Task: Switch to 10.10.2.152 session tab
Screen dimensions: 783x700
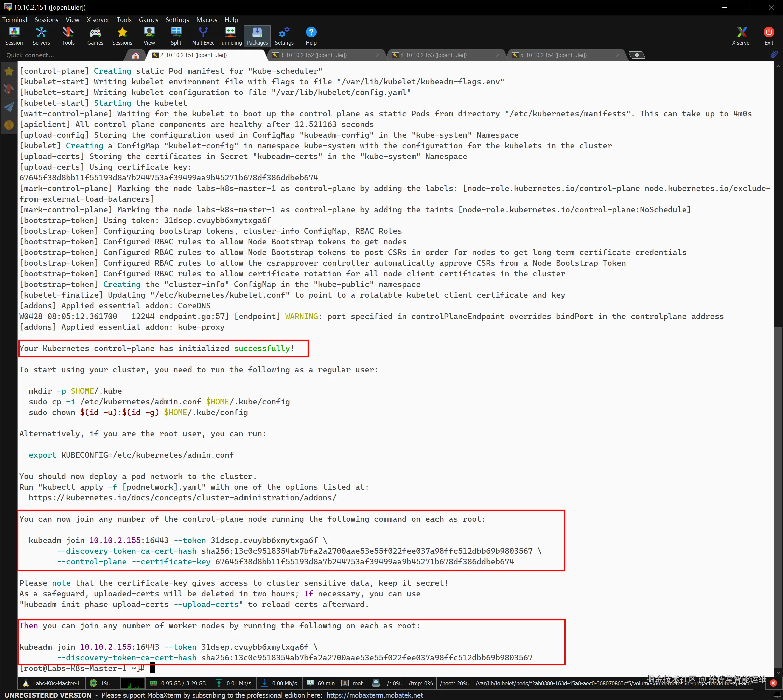Action: point(313,55)
